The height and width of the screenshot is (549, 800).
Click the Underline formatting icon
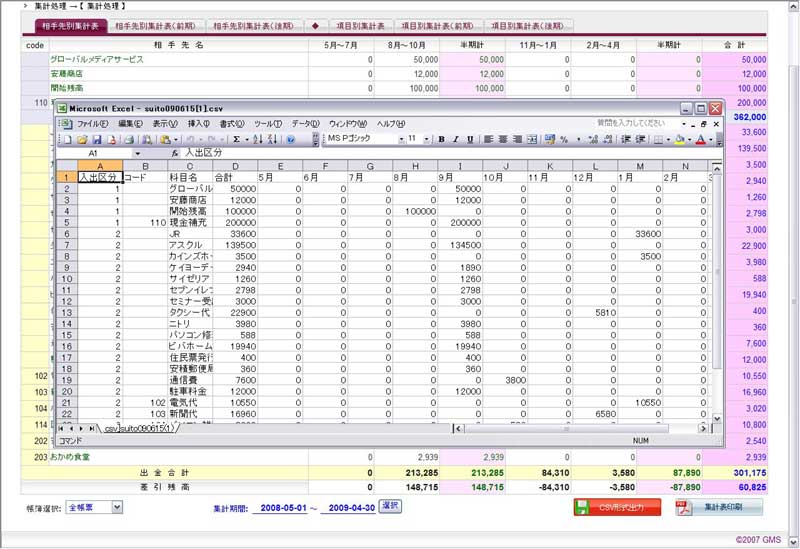click(x=469, y=139)
